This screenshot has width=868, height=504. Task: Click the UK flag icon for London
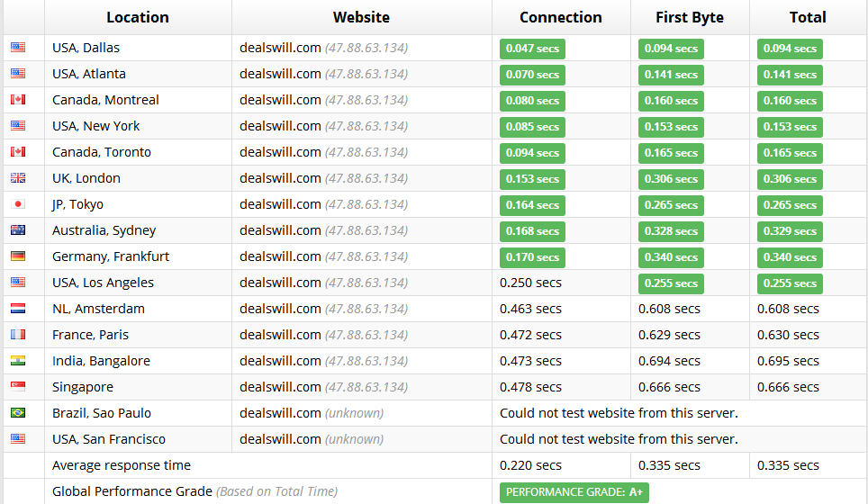pos(18,177)
